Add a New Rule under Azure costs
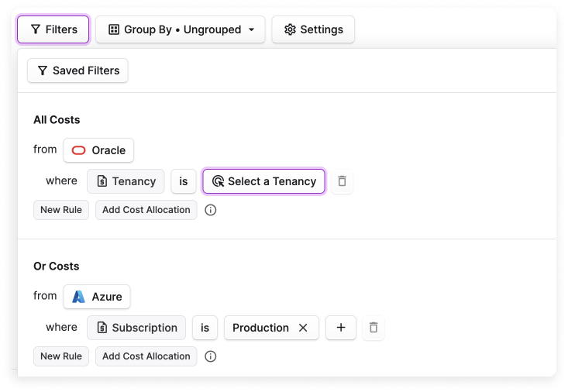This screenshot has width=568, height=392. tap(61, 356)
